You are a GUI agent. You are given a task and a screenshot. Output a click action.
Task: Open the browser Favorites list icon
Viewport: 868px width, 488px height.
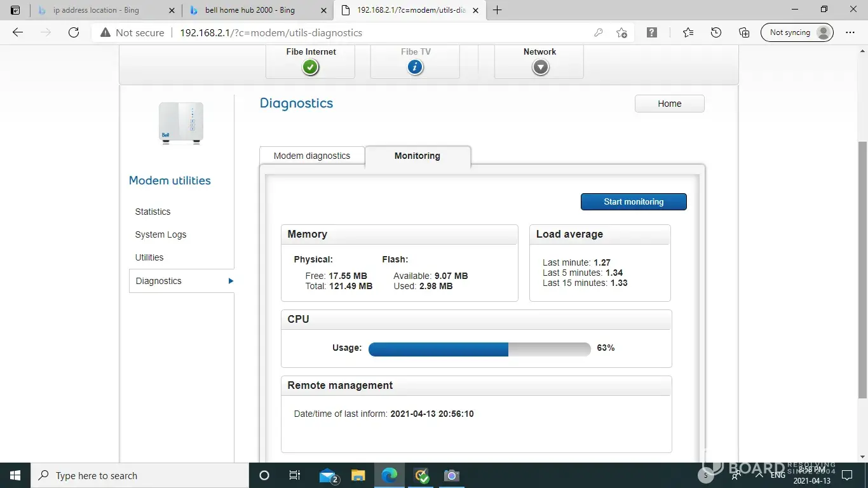(688, 33)
